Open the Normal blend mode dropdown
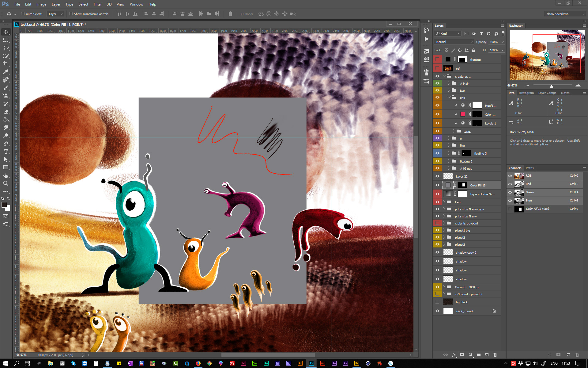The width and height of the screenshot is (588, 368). [x=454, y=42]
